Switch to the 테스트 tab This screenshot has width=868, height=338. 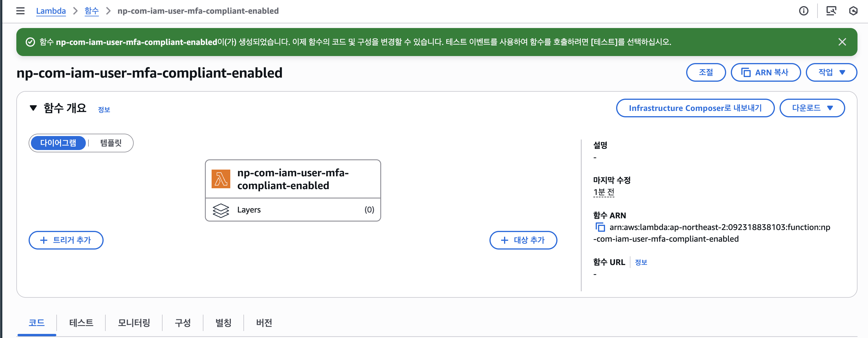[x=81, y=323]
